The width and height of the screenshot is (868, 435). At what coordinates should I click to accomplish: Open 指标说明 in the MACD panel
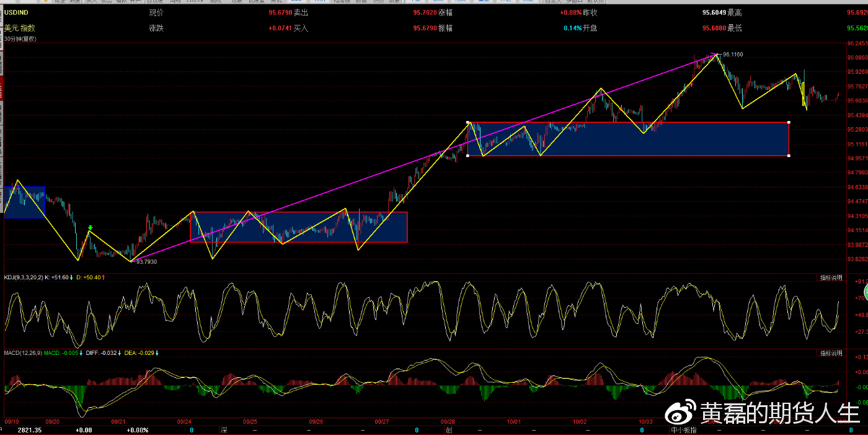tap(831, 353)
